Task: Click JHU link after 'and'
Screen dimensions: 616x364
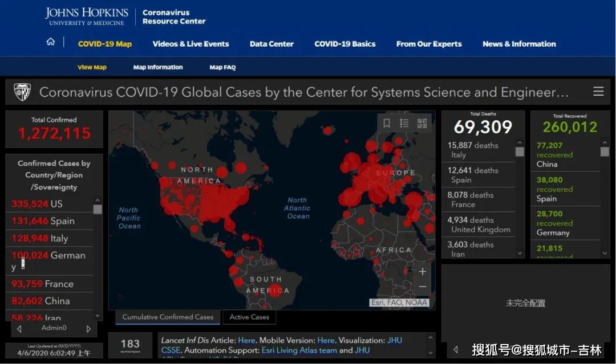Action: [362, 350]
